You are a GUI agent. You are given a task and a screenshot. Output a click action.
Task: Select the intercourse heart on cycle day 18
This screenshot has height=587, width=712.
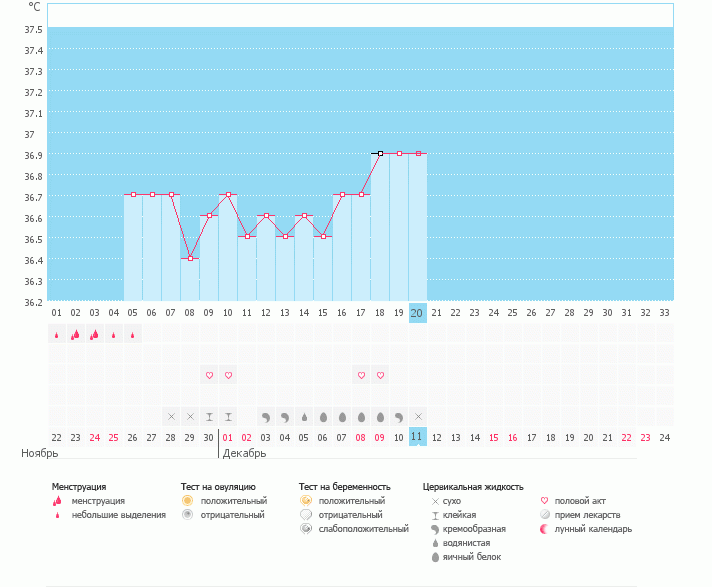tap(380, 375)
